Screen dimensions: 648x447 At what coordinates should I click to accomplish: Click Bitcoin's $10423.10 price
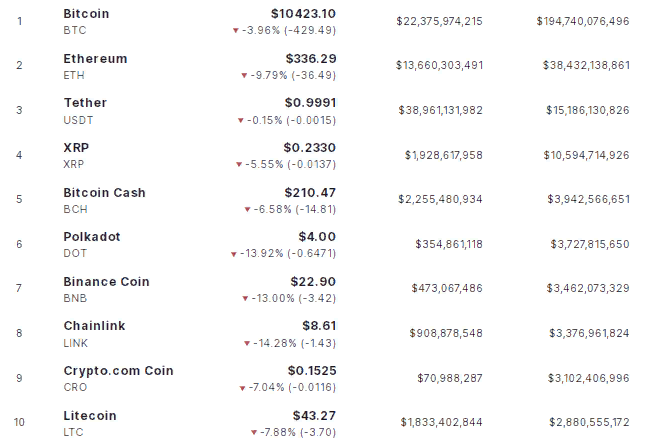tap(303, 14)
